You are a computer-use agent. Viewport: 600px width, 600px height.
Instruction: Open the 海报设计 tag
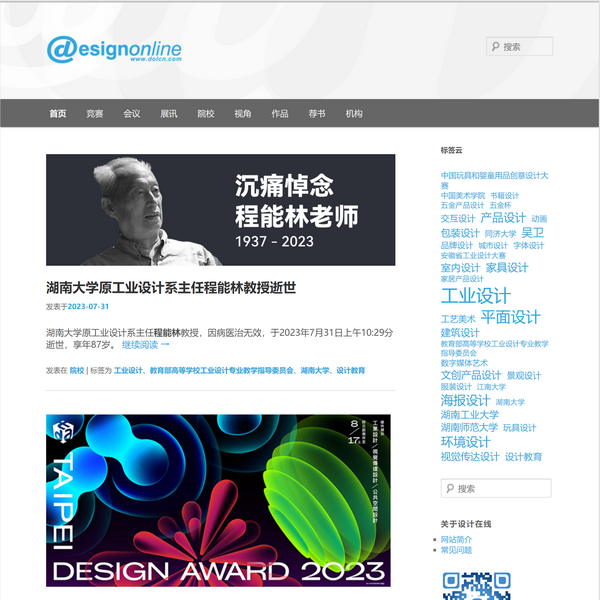pyautogui.click(x=465, y=400)
